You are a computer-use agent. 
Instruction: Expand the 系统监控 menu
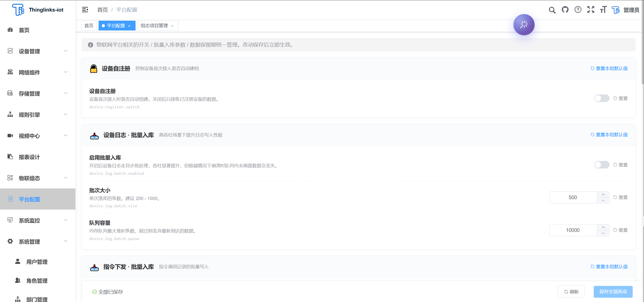pos(38,221)
